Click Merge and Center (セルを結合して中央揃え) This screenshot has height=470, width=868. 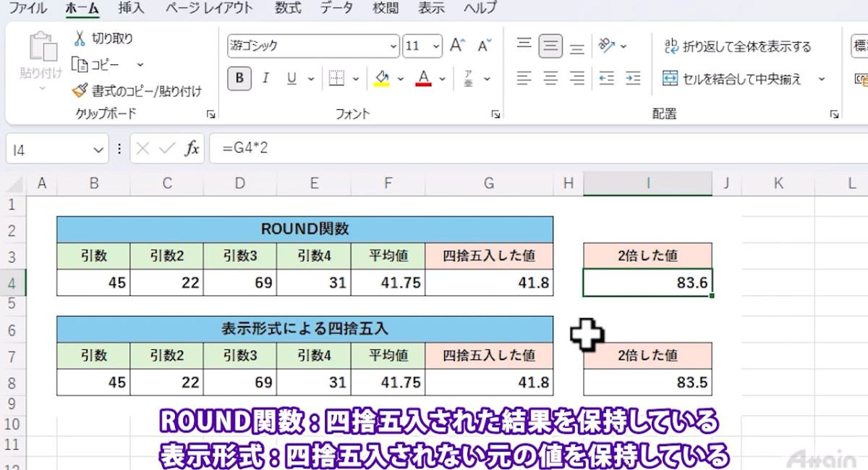point(733,78)
